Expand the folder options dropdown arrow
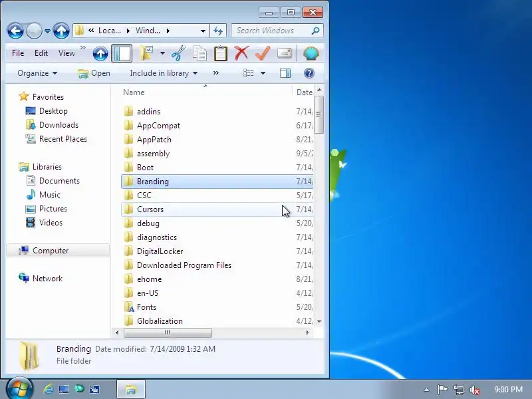The width and height of the screenshot is (532, 399). click(x=162, y=53)
